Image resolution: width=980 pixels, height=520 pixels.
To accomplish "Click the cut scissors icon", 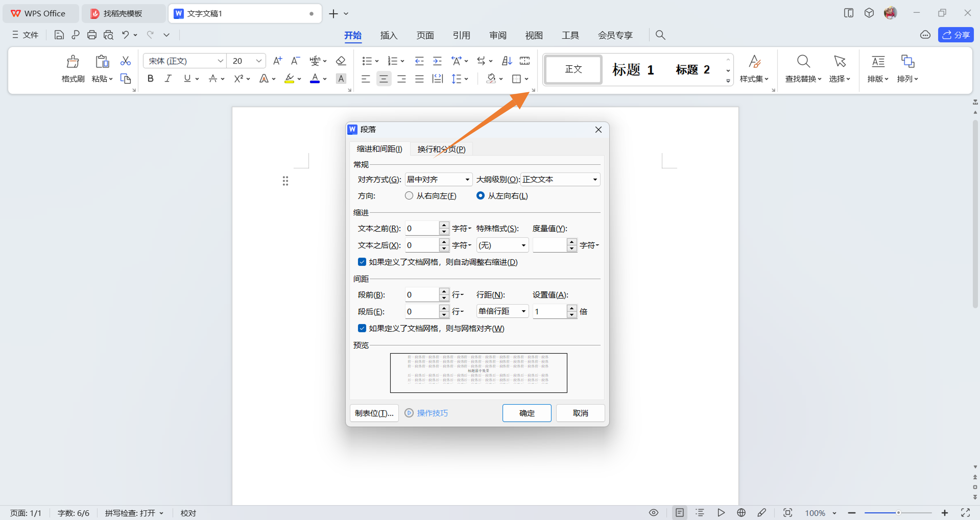I will (125, 61).
